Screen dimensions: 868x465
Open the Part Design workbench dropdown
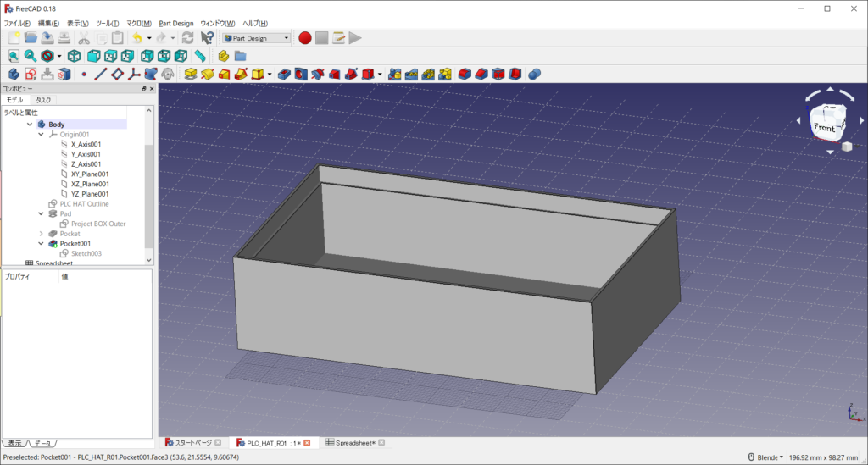256,38
